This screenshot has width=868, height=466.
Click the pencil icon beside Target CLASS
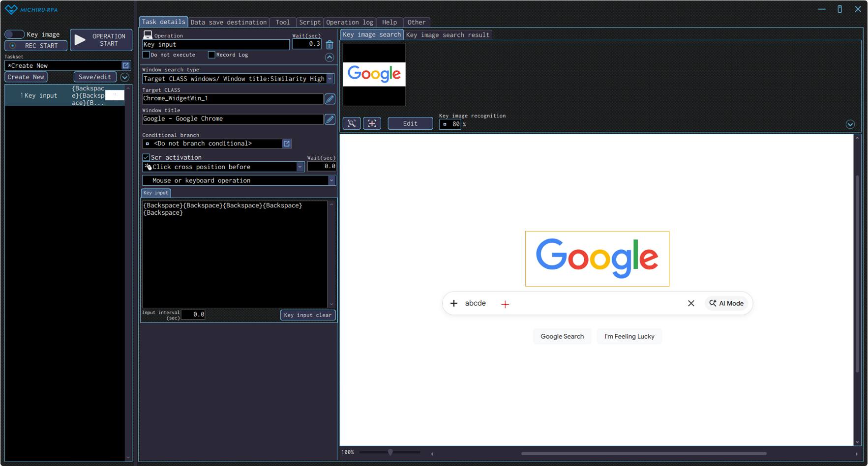(x=330, y=99)
